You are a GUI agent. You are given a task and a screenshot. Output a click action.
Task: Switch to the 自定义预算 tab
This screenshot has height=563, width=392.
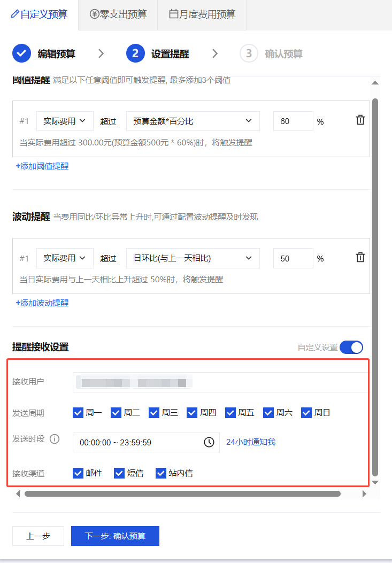point(39,14)
